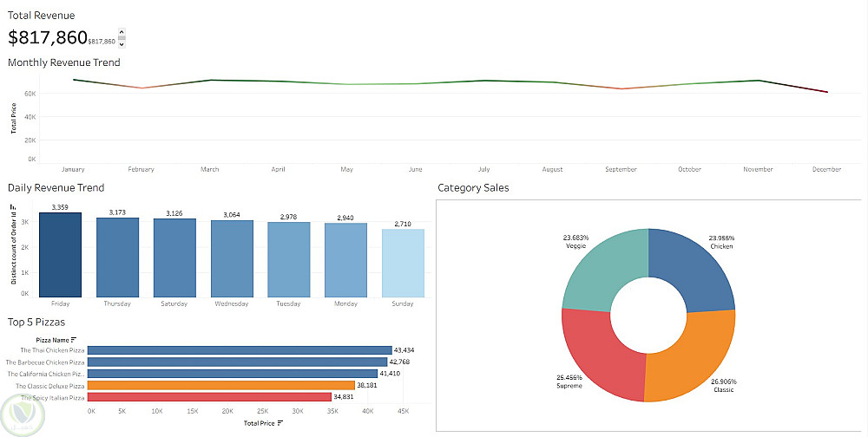Image resolution: width=868 pixels, height=437 pixels.
Task: Click The Barbecue Chicken Pizza row label
Action: coord(45,362)
